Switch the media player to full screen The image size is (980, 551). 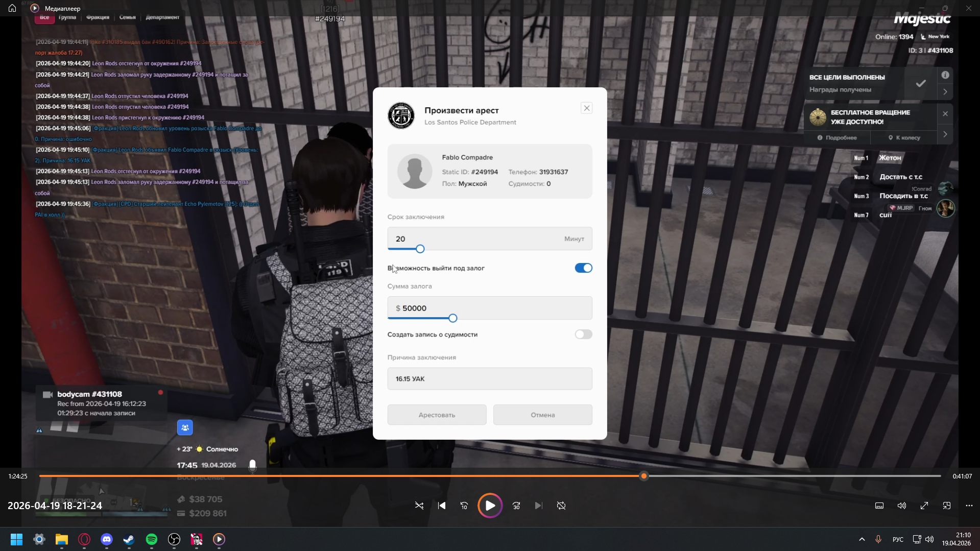tap(924, 506)
